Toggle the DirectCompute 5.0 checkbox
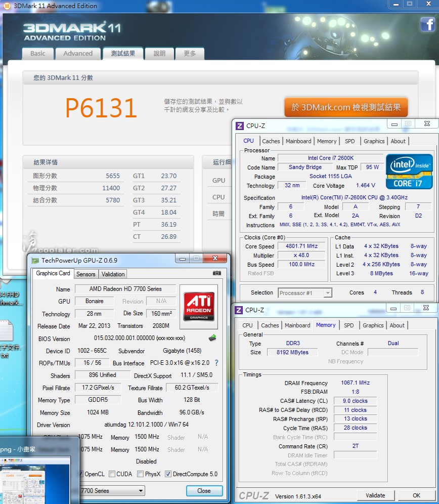The height and width of the screenshot is (504, 439). pos(168,474)
